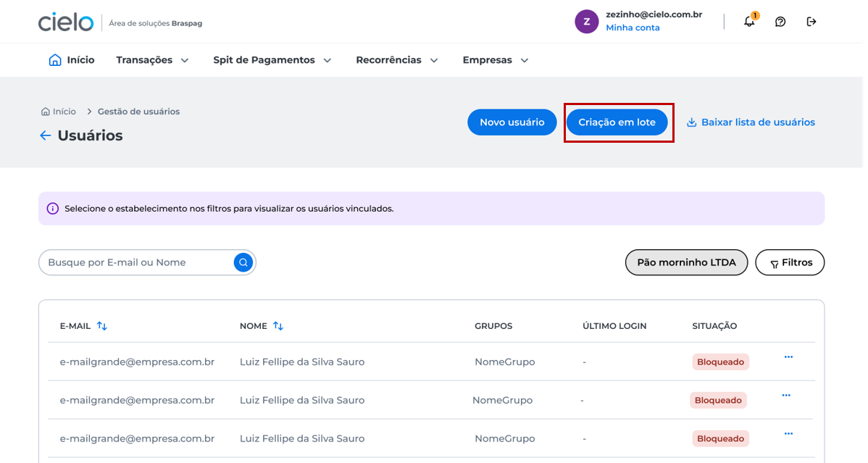Image resolution: width=868 pixels, height=463 pixels.
Task: Click the Novo usuário button
Action: [512, 122]
